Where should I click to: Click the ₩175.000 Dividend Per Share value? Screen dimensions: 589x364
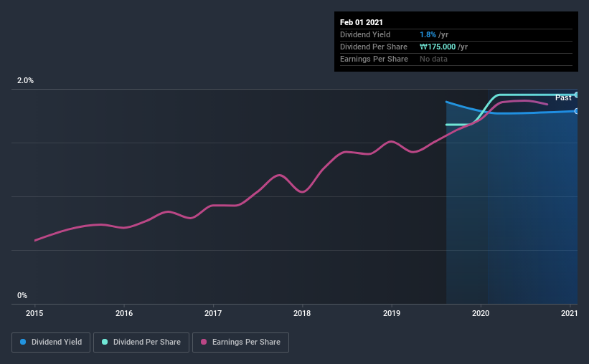[x=438, y=47]
